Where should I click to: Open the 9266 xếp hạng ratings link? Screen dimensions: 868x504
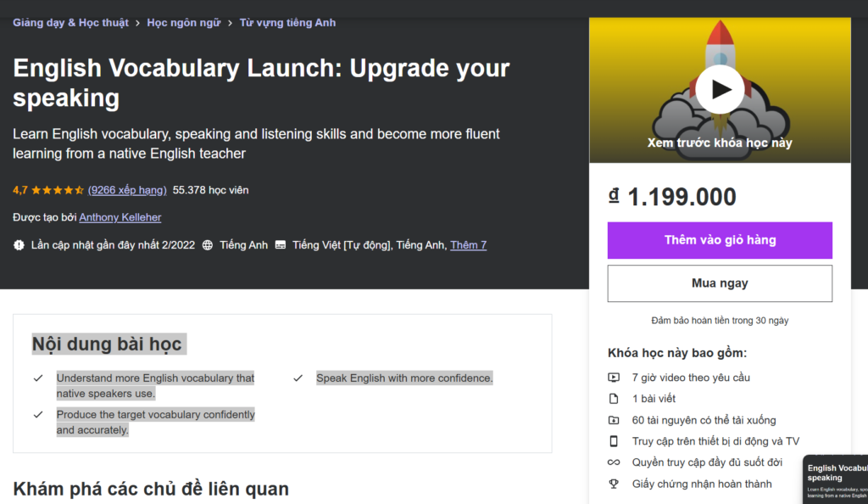click(x=127, y=190)
